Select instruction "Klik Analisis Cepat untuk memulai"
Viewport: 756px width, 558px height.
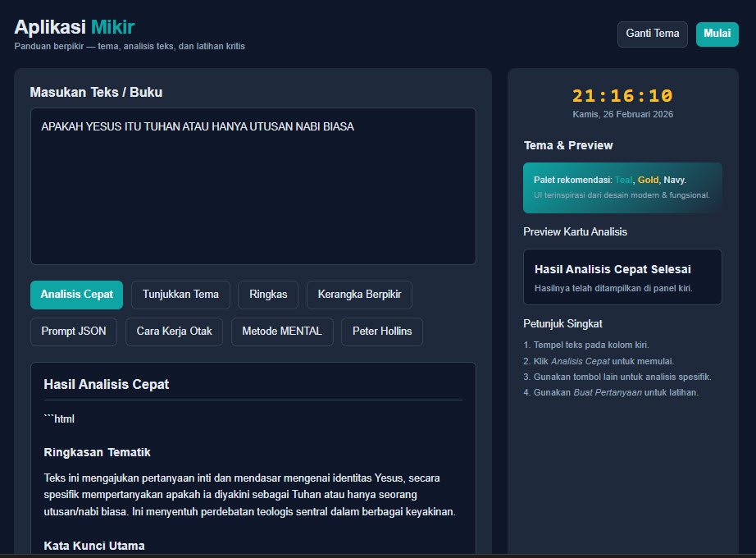pyautogui.click(x=599, y=361)
